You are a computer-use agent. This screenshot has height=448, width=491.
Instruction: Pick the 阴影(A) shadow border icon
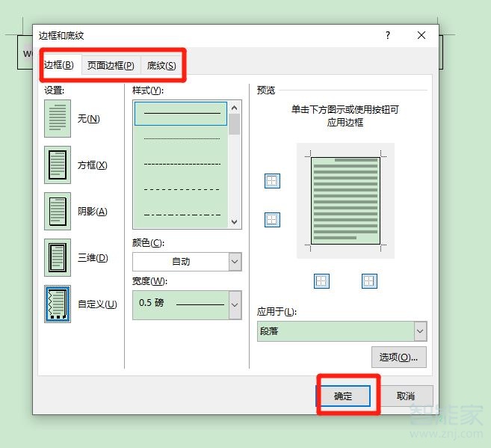pos(58,211)
